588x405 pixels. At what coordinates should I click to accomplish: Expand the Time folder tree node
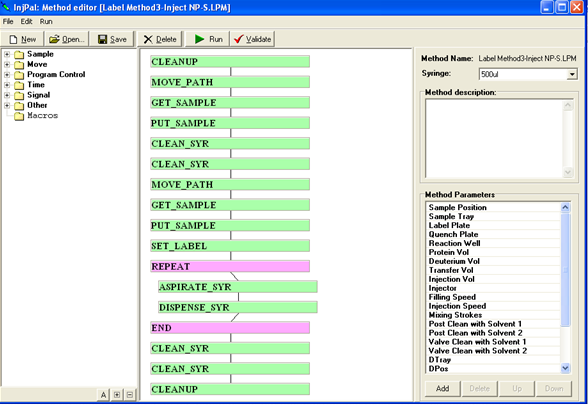[x=7, y=85]
